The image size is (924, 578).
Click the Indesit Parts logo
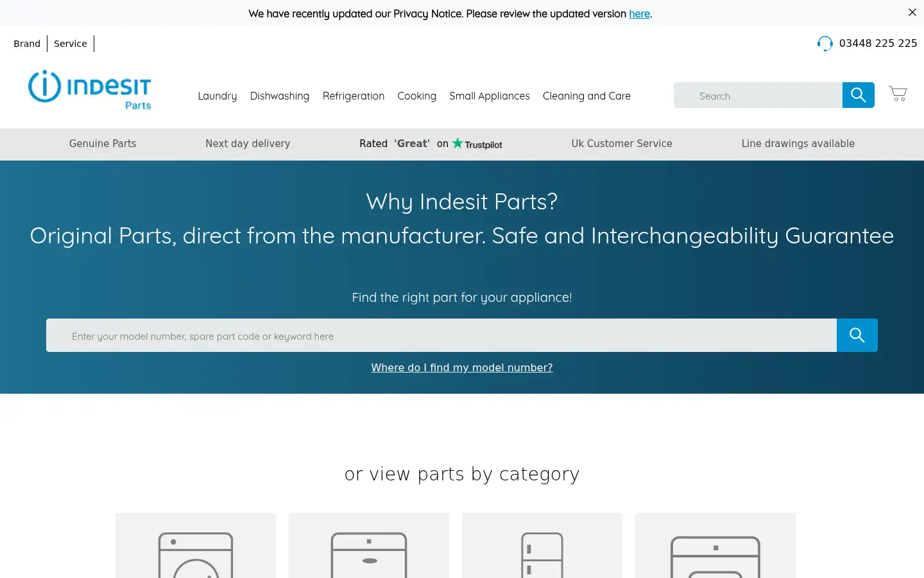pos(90,90)
